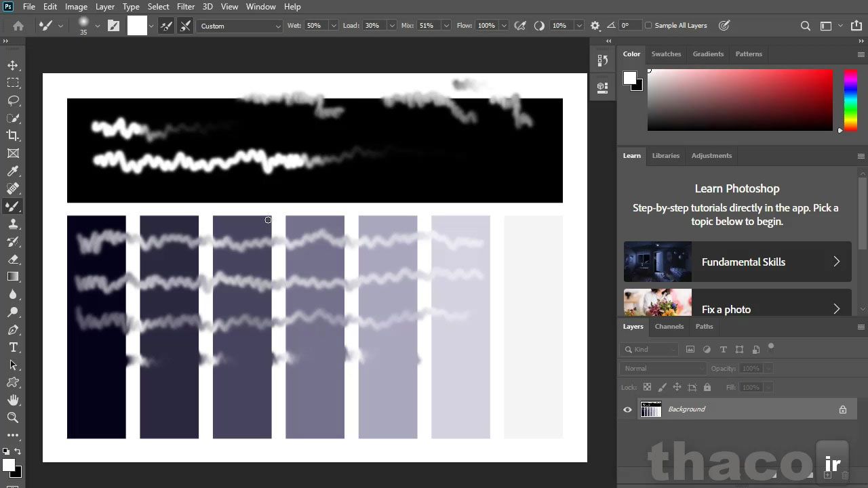
Task: Open the Filter menu
Action: [186, 7]
